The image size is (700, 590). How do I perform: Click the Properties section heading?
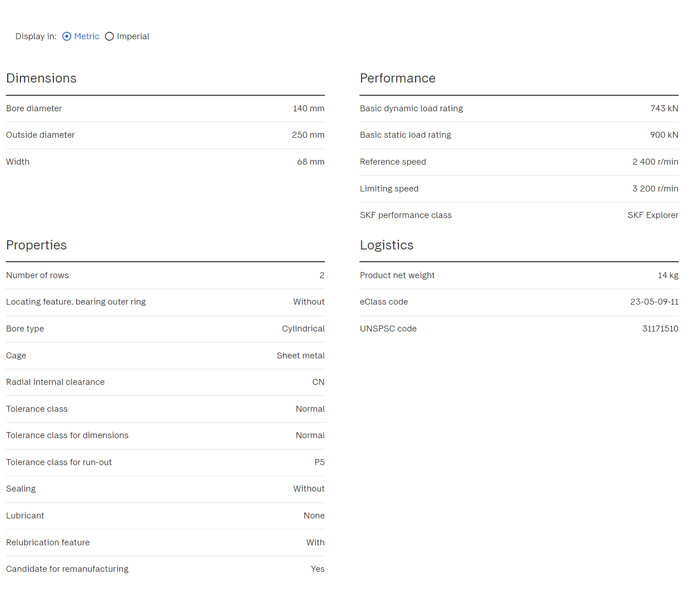36,245
